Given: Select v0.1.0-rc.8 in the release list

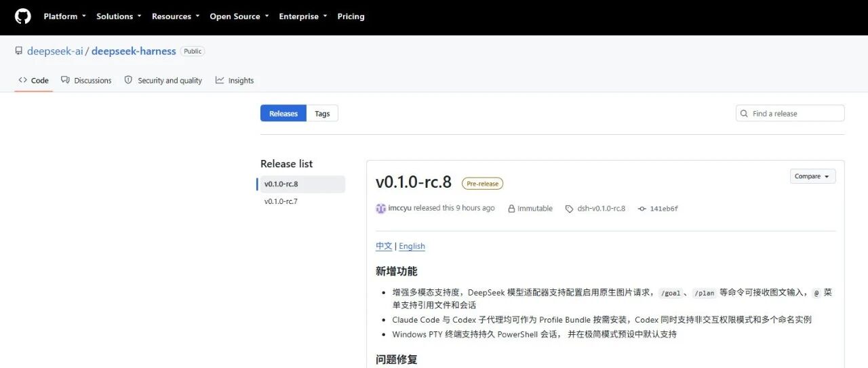Looking at the screenshot, I should [301, 184].
